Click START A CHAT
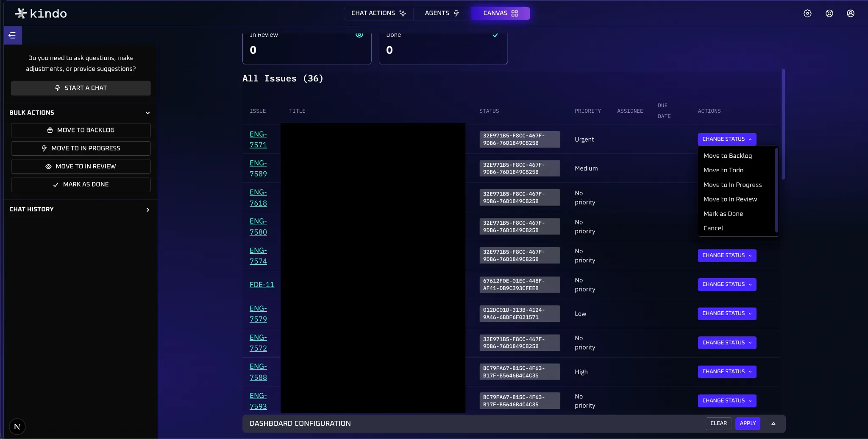This screenshot has width=868, height=439. 81,88
